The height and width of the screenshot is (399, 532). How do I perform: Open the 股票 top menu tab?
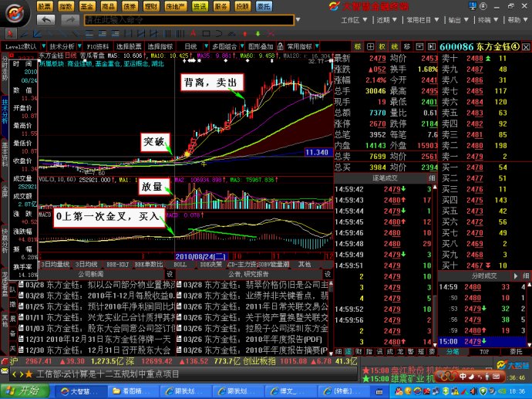(45, 6)
